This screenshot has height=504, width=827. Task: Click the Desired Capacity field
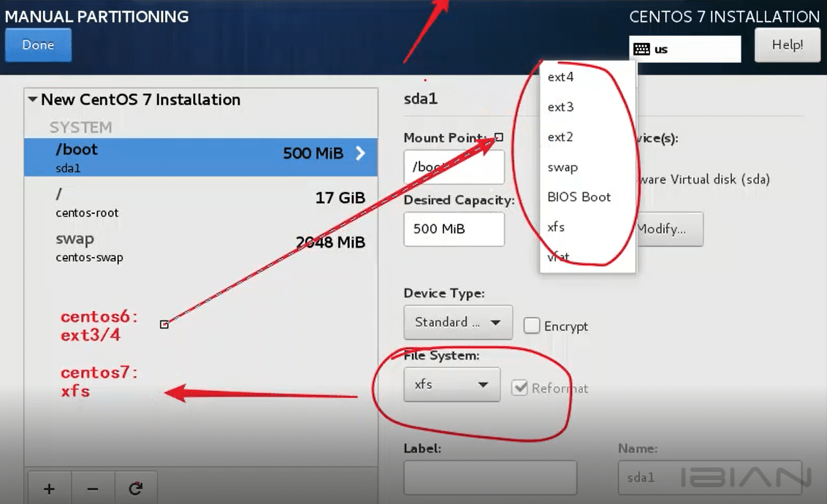(454, 229)
